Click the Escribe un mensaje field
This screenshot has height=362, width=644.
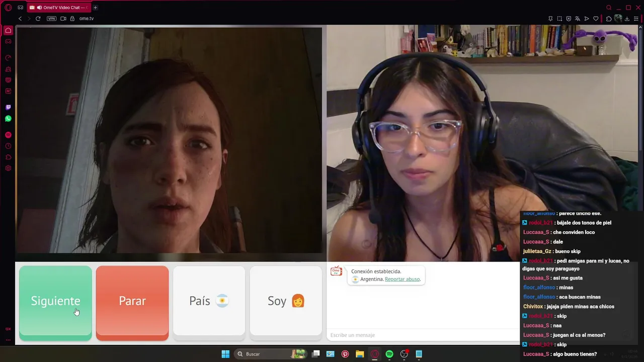pyautogui.click(x=423, y=335)
